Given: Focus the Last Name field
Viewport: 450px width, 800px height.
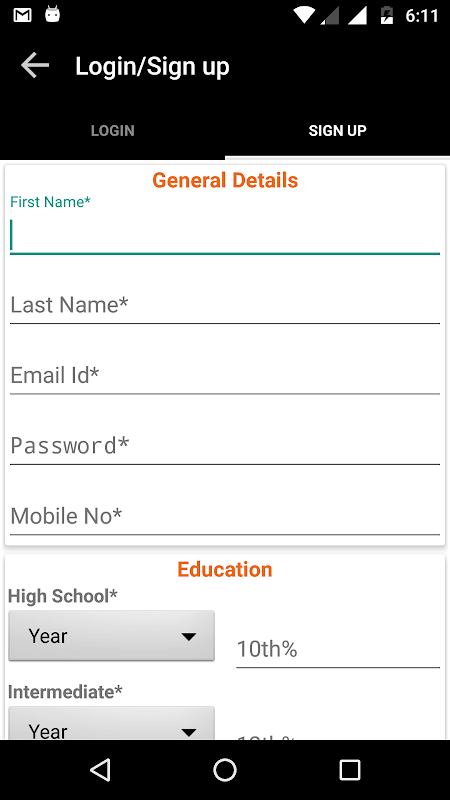Looking at the screenshot, I should tap(225, 305).
